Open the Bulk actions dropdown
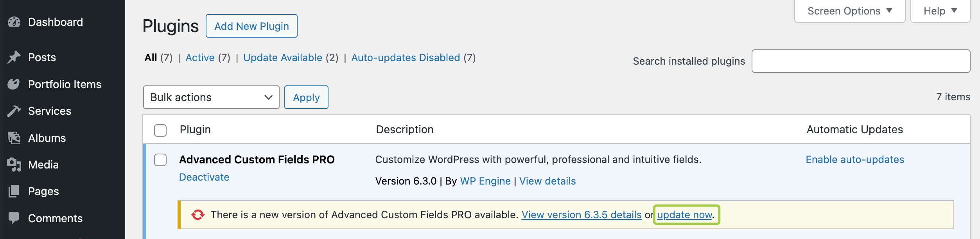This screenshot has width=980, height=239. 211,97
